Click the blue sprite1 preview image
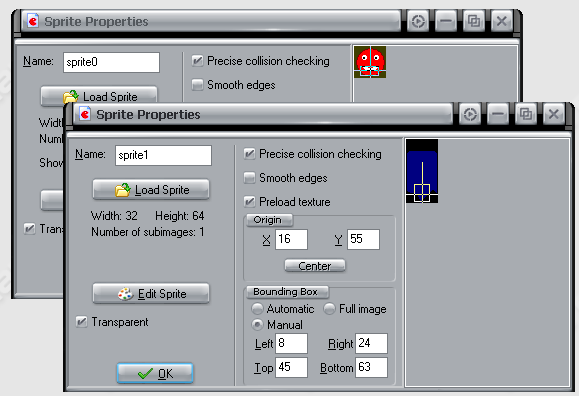 tap(422, 171)
